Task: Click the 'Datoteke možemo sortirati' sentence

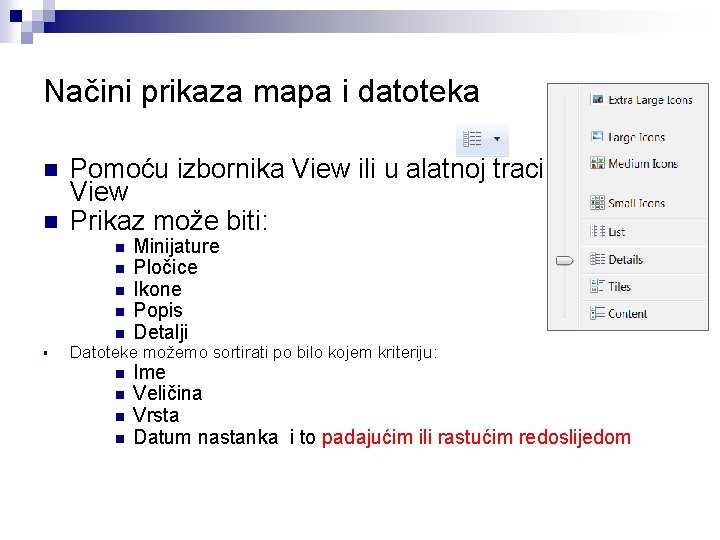Action: point(253,353)
